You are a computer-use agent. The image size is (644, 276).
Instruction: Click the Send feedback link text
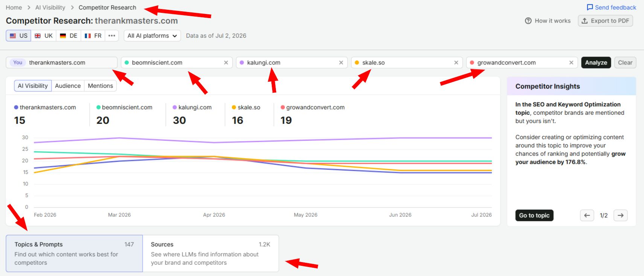615,8
